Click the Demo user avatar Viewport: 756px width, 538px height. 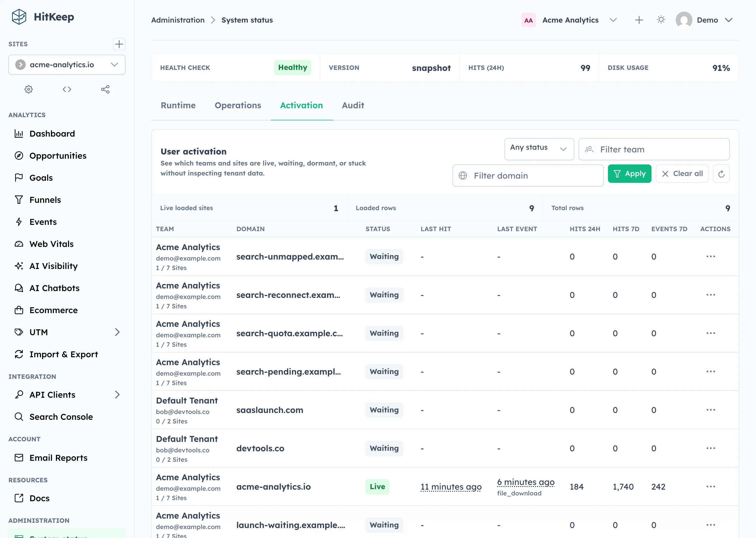coord(684,20)
